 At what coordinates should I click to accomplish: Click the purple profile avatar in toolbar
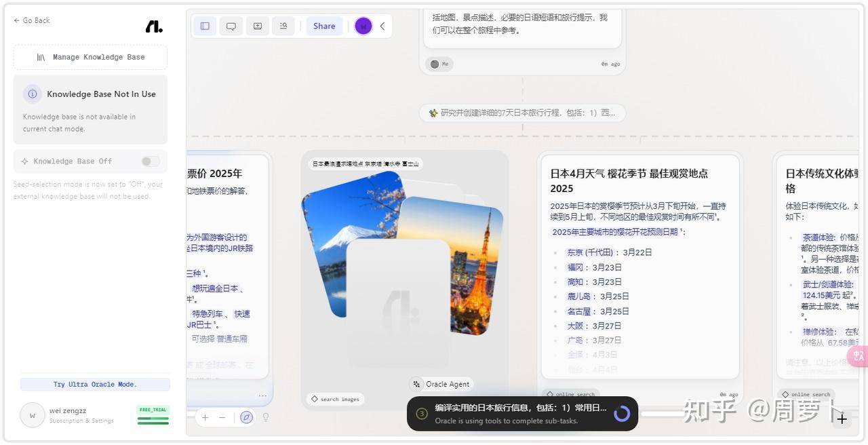pyautogui.click(x=363, y=26)
